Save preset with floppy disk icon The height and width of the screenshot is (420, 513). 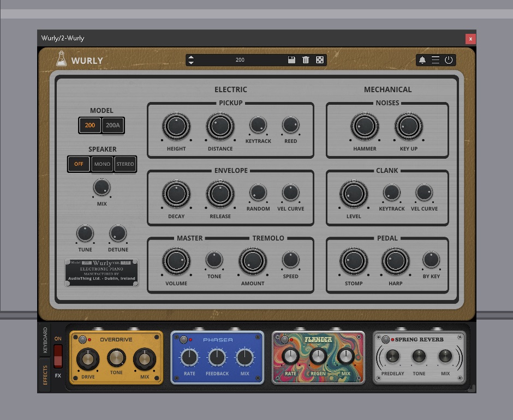pyautogui.click(x=291, y=60)
